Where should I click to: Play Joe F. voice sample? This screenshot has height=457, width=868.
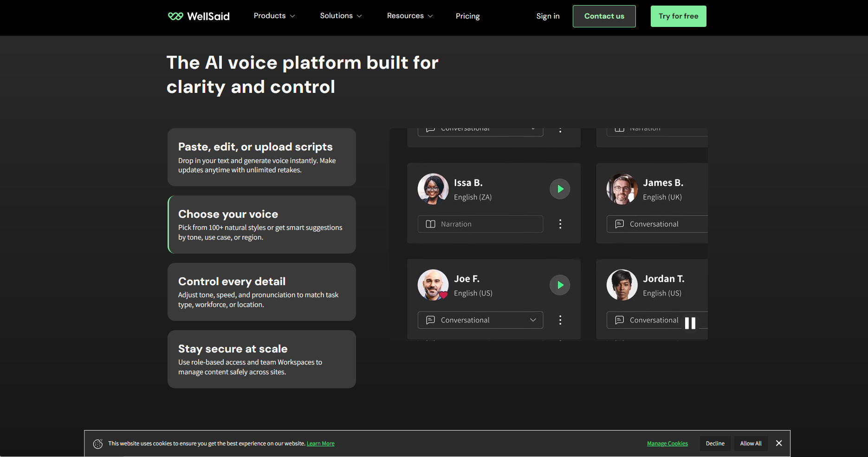point(560,285)
